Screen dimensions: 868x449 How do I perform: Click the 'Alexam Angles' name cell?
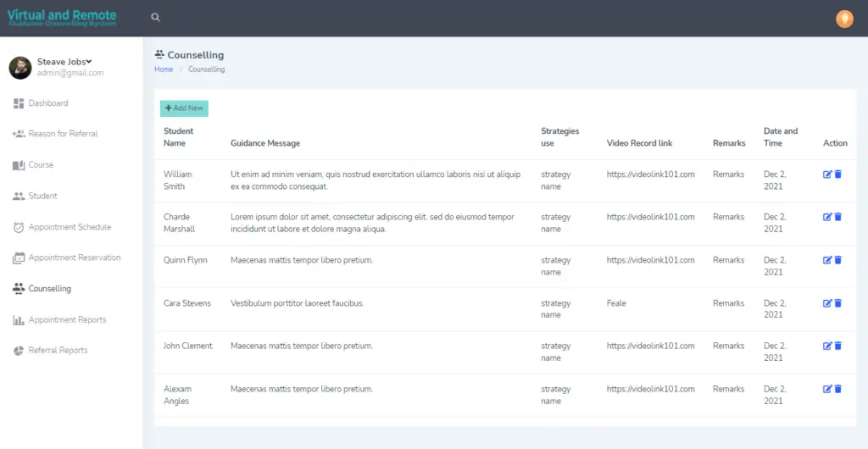[177, 395]
